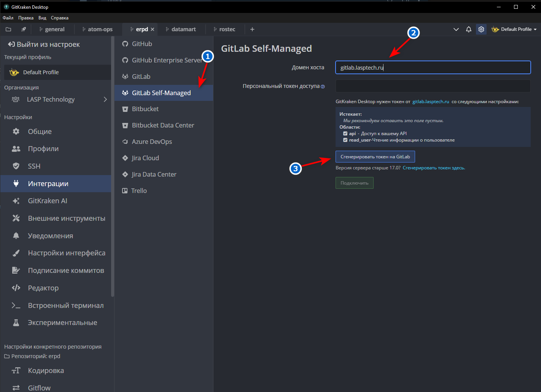The height and width of the screenshot is (392, 541).
Task: Click the Integrations plug icon
Action: tap(16, 183)
